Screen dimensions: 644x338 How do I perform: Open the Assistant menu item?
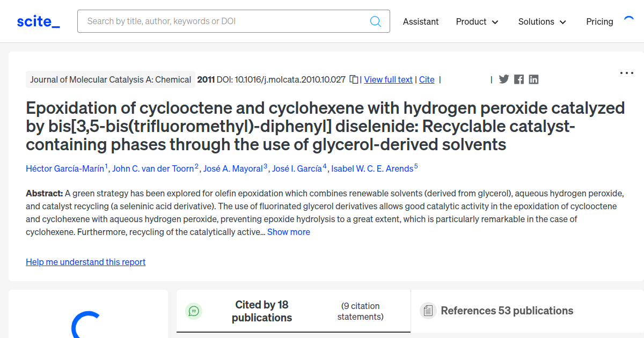421,21
